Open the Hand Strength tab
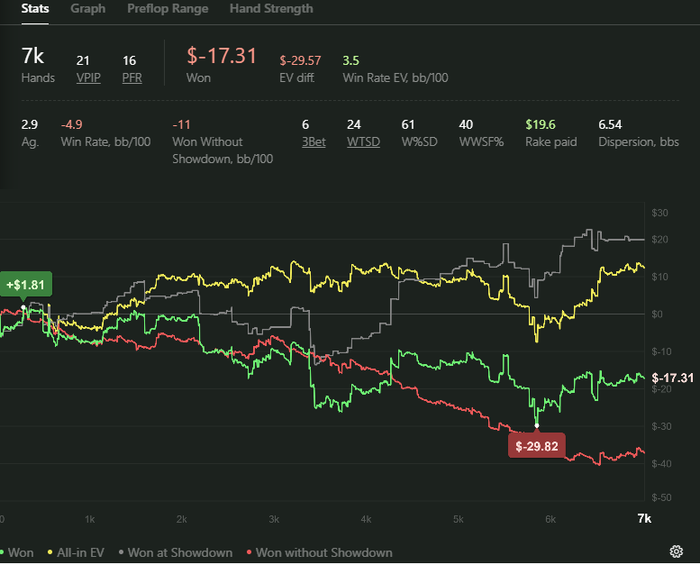 coord(271,8)
